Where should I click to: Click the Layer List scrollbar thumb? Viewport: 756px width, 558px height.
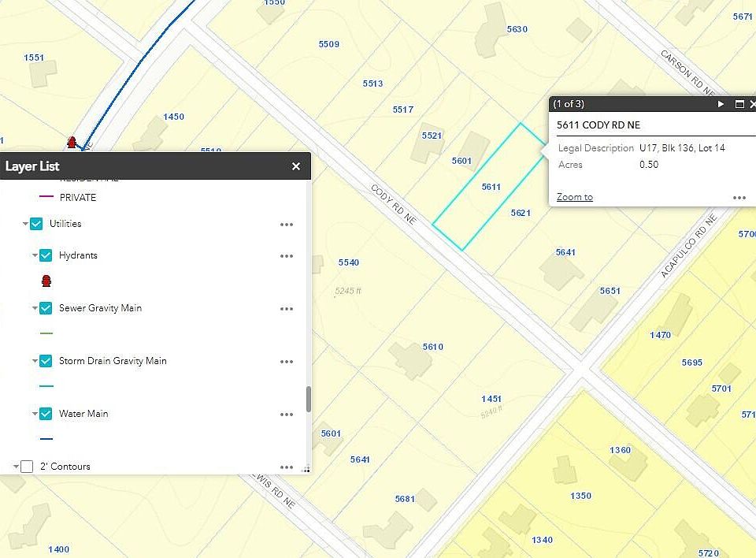[309, 400]
